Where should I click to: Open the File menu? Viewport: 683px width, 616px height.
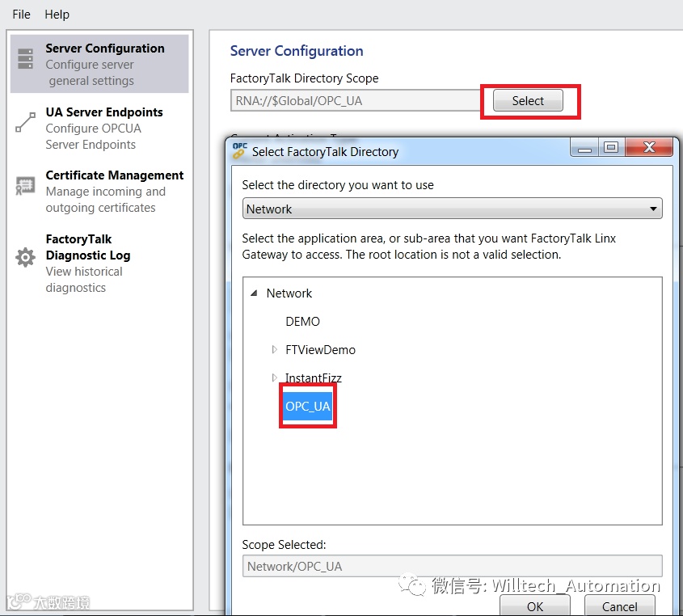(x=21, y=15)
